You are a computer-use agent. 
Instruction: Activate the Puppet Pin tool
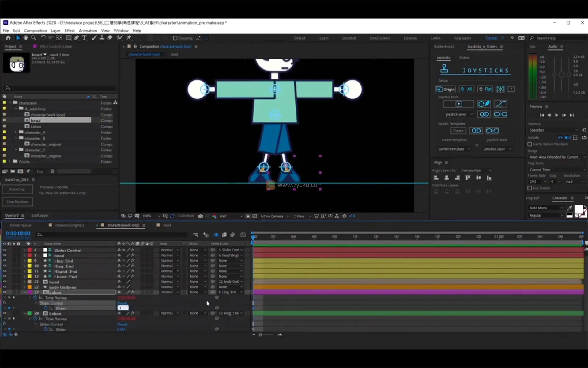pos(129,38)
